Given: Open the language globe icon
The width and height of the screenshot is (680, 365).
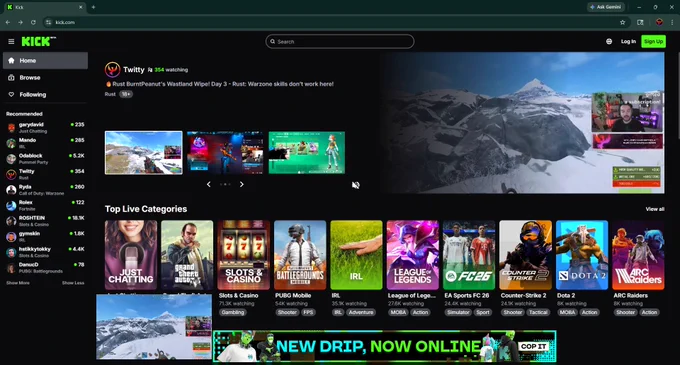Looking at the screenshot, I should tap(609, 42).
